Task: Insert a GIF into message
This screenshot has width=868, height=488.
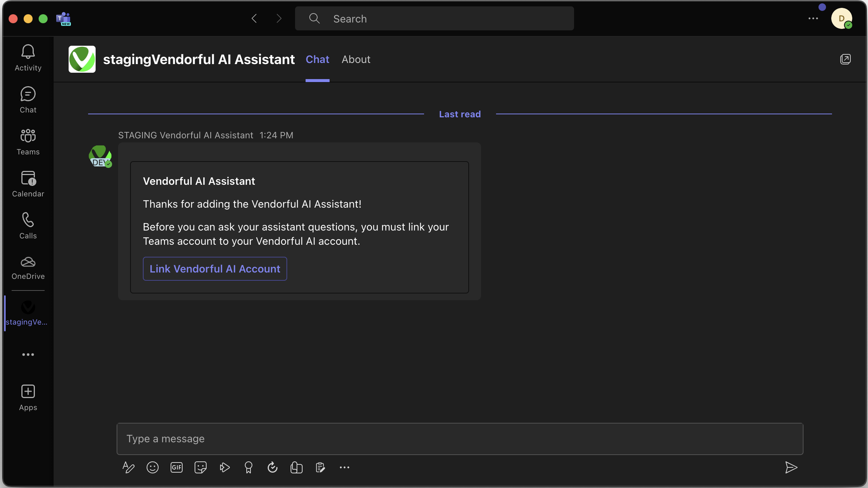Action: pos(177,467)
